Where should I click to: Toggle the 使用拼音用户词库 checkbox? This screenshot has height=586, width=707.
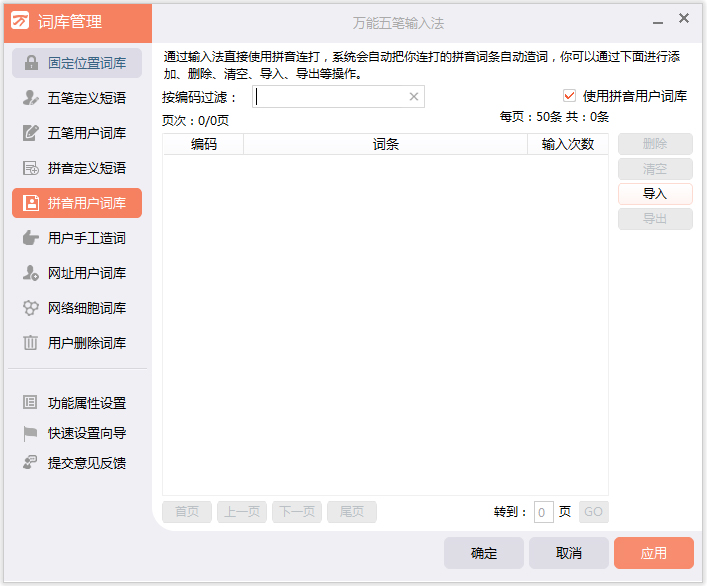(x=570, y=96)
